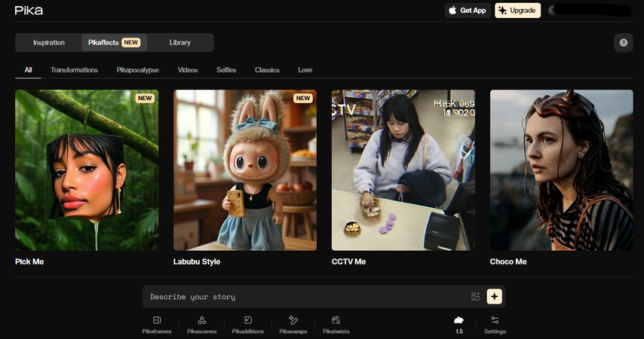Image resolution: width=644 pixels, height=339 pixels.
Task: Open the 1.5 model selector
Action: 459,325
